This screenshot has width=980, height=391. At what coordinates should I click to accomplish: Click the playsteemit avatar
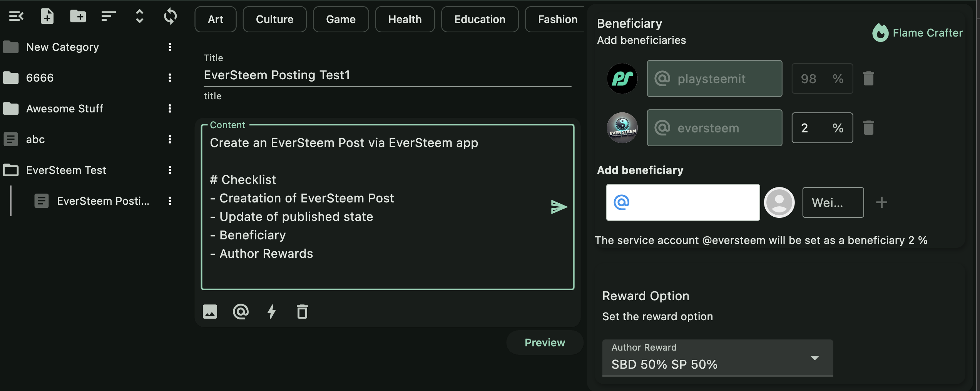[622, 79]
